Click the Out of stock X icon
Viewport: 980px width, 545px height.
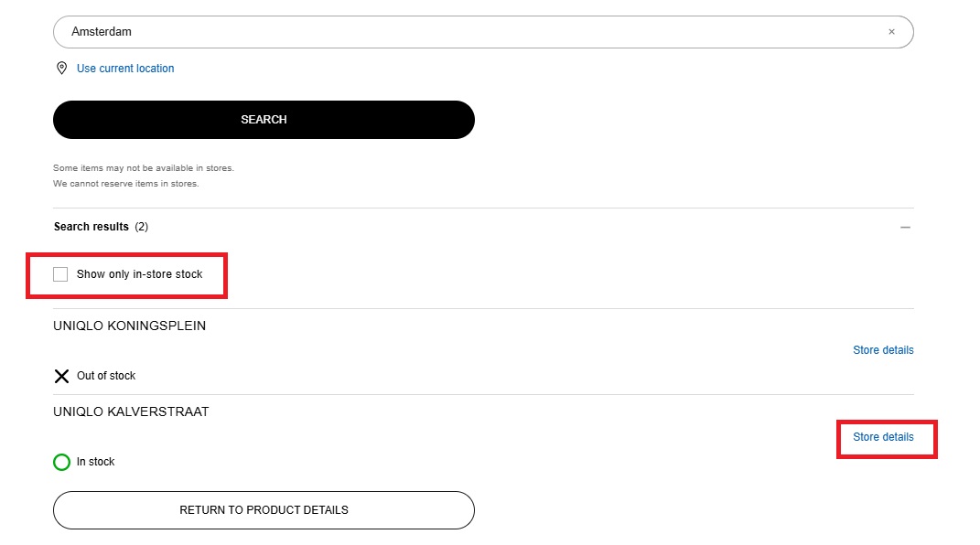coord(62,376)
